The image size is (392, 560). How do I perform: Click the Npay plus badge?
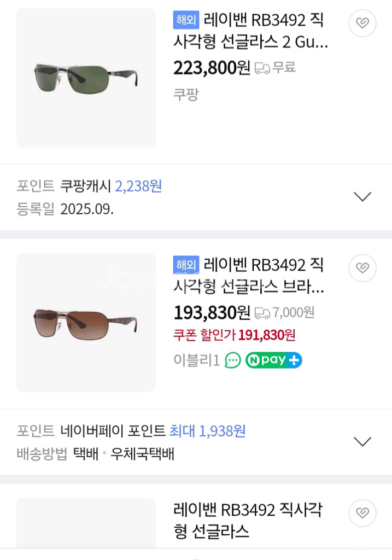[x=273, y=360]
